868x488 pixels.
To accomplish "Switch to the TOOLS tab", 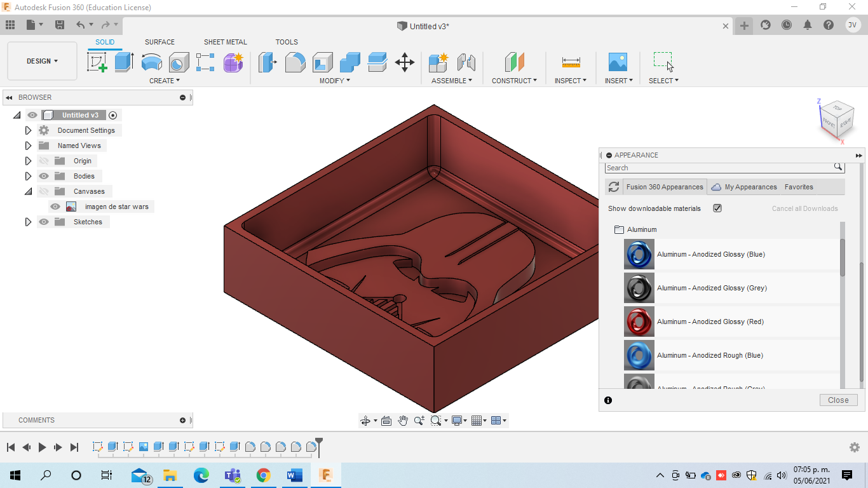I will click(287, 42).
